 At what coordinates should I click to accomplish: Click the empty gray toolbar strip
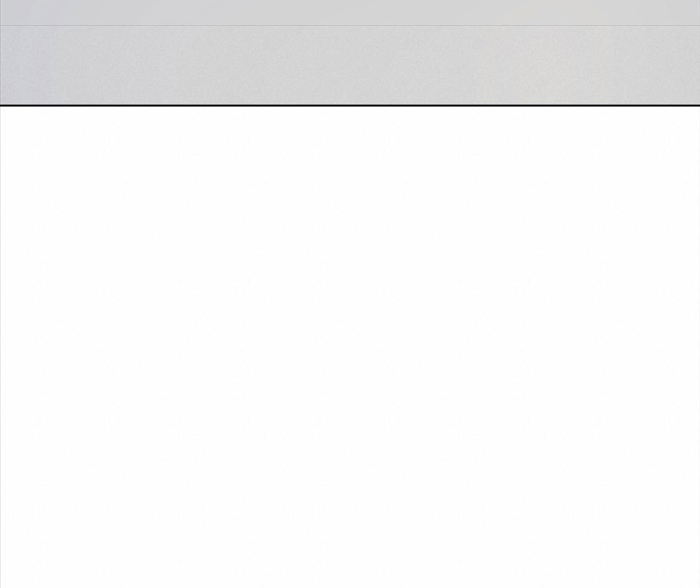pyautogui.click(x=350, y=65)
